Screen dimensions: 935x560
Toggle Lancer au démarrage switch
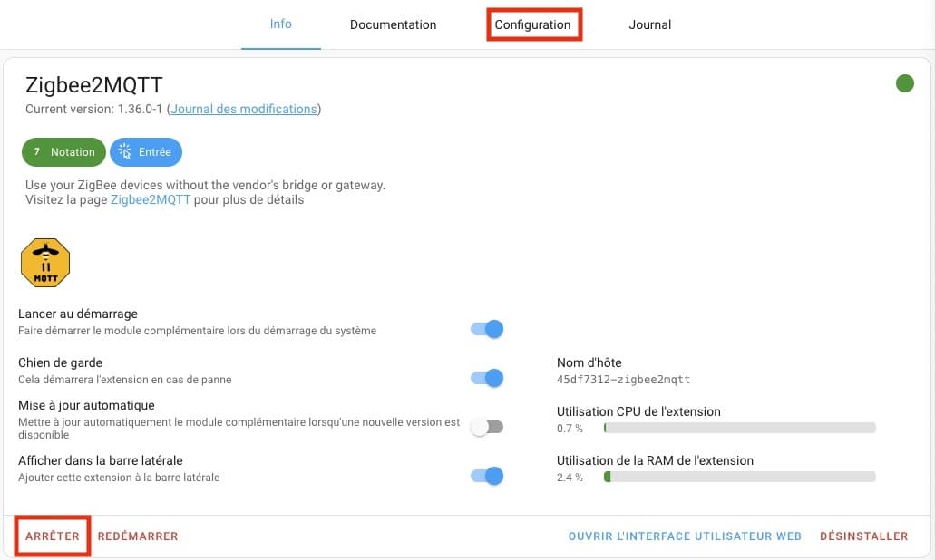(x=487, y=329)
